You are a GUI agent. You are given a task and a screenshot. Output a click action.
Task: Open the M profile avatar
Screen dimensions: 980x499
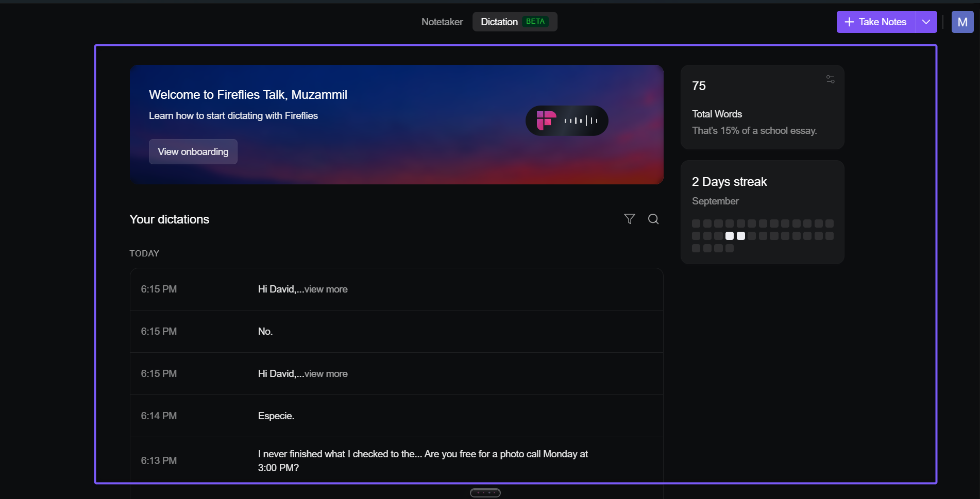tap(962, 22)
